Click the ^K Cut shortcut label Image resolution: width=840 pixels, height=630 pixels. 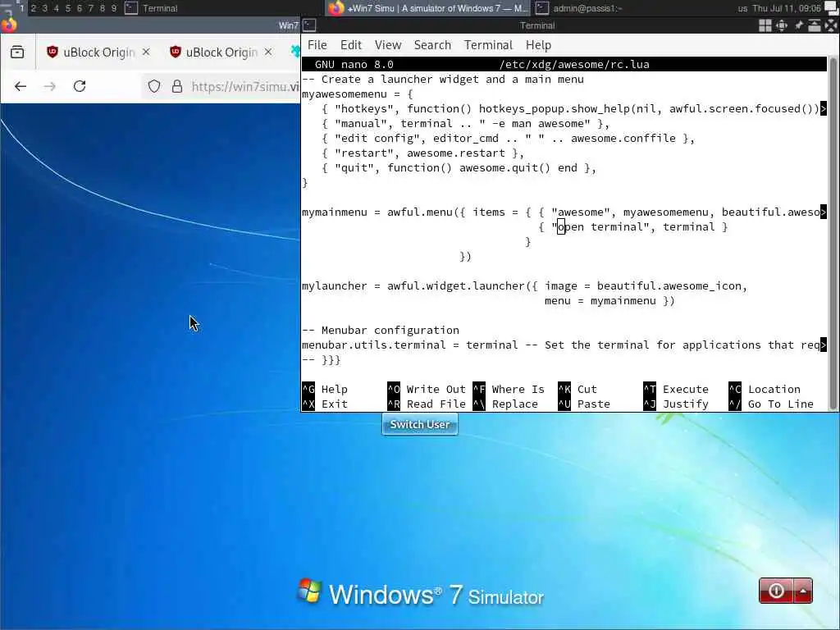(577, 390)
